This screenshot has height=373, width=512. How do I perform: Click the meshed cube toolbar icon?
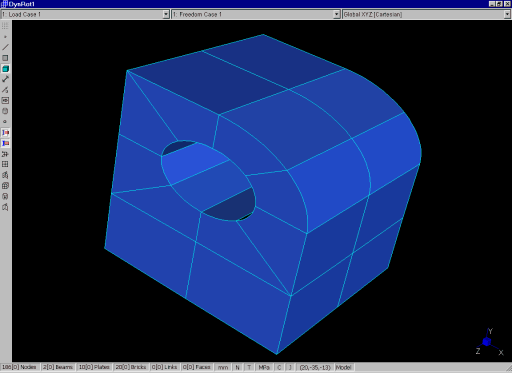click(5, 186)
